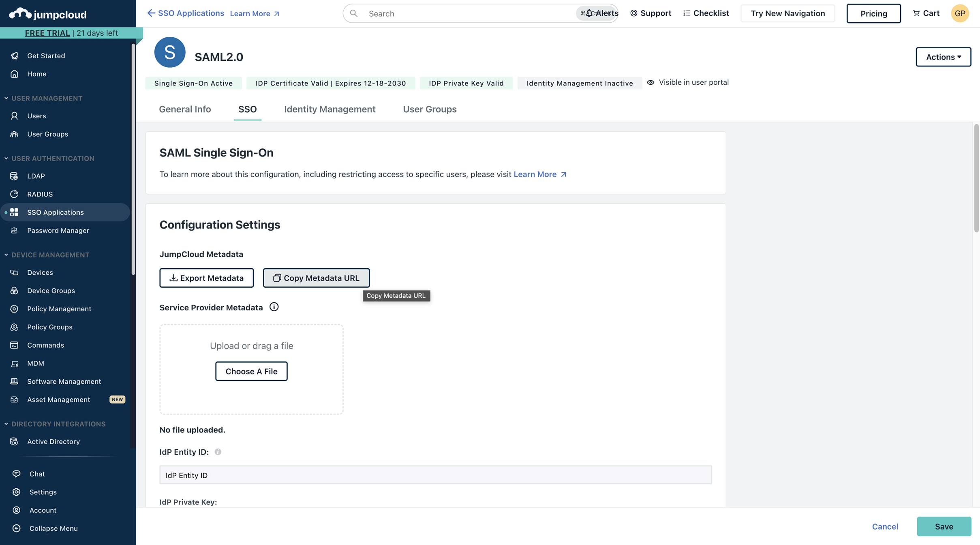This screenshot has width=980, height=545.
Task: Click Copy Metadata URL button
Action: click(316, 278)
